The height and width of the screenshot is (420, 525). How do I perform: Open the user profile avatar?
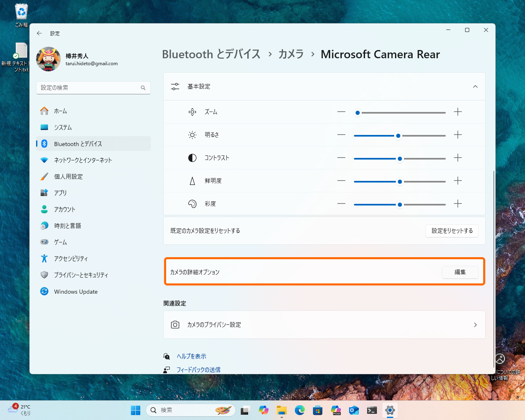[48, 59]
